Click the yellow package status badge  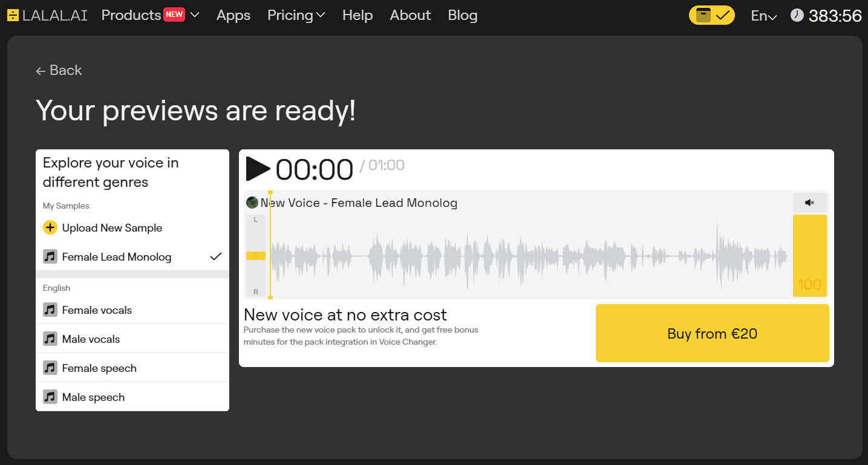[712, 15]
